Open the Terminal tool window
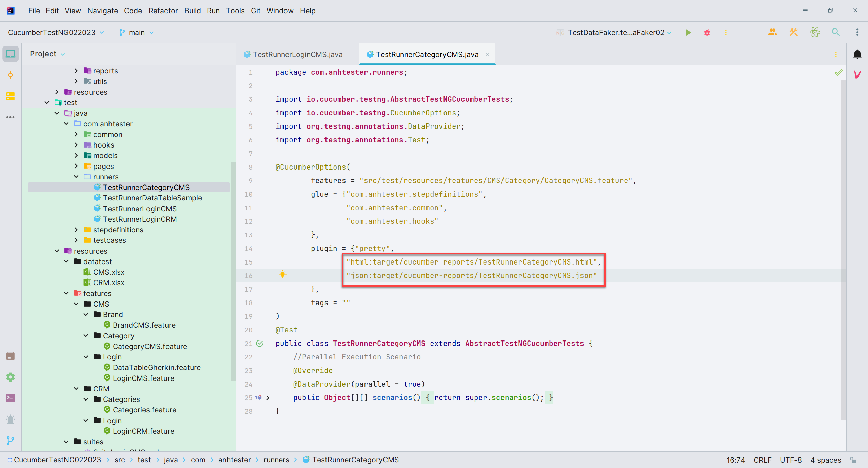The height and width of the screenshot is (468, 868). tap(11, 398)
